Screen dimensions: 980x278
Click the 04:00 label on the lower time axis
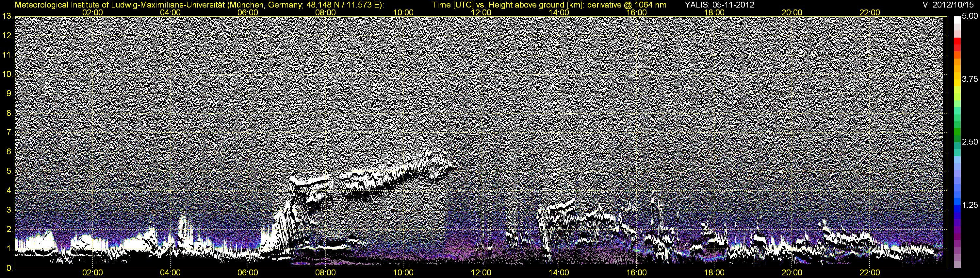point(170,273)
